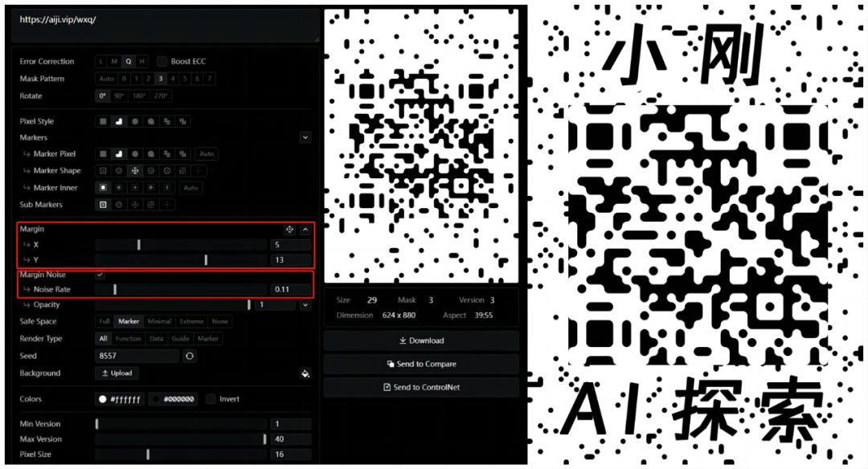Set Safe Space to Extreme
Viewport: 868px width, 469px height.
(x=191, y=321)
